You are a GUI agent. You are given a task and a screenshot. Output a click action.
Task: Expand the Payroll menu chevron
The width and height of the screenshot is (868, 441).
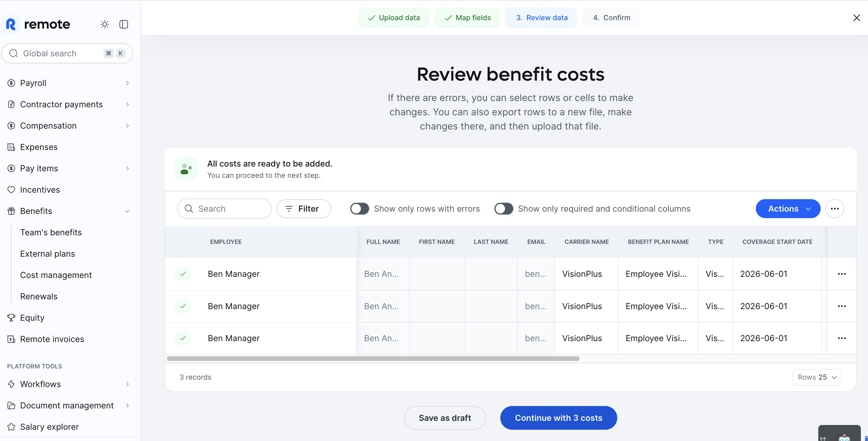(127, 83)
